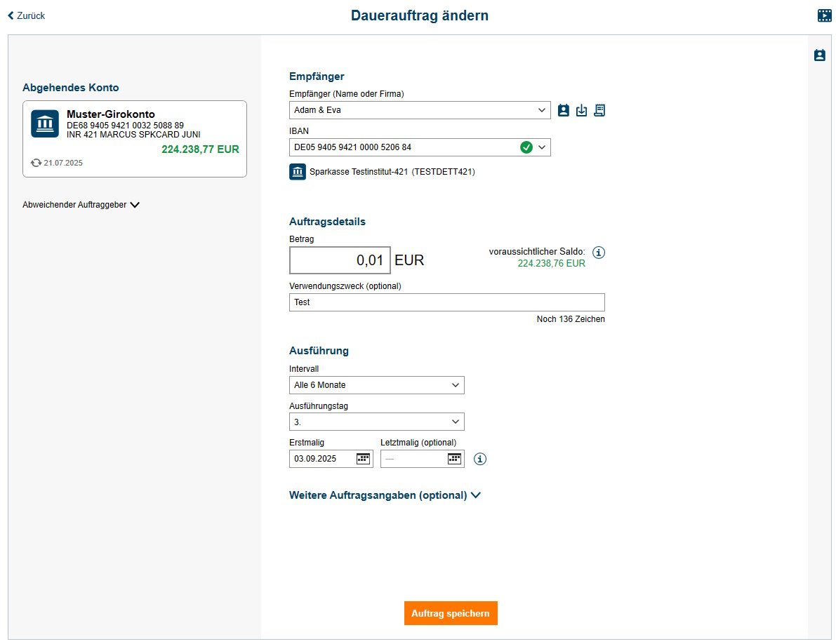
Task: Open the contact icon at the form's top right
Action: (819, 55)
